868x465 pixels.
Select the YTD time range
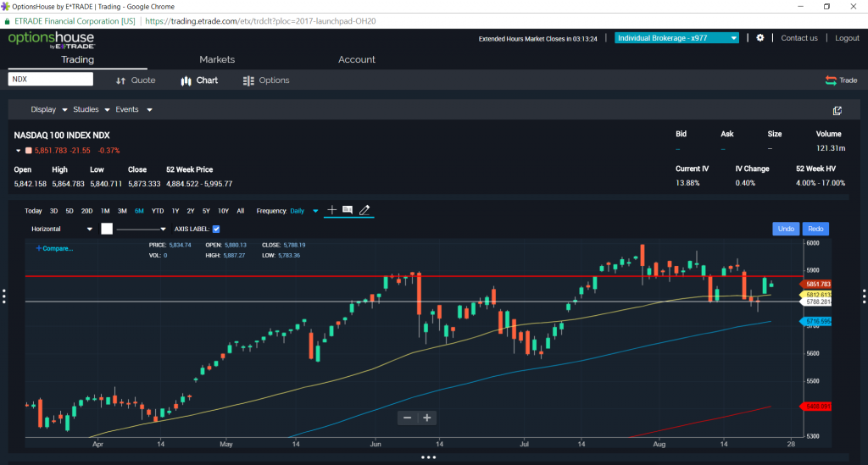coord(158,211)
